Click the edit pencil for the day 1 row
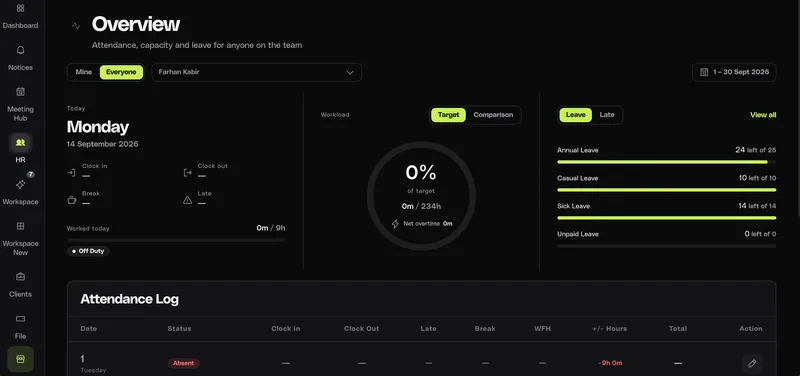 [752, 363]
